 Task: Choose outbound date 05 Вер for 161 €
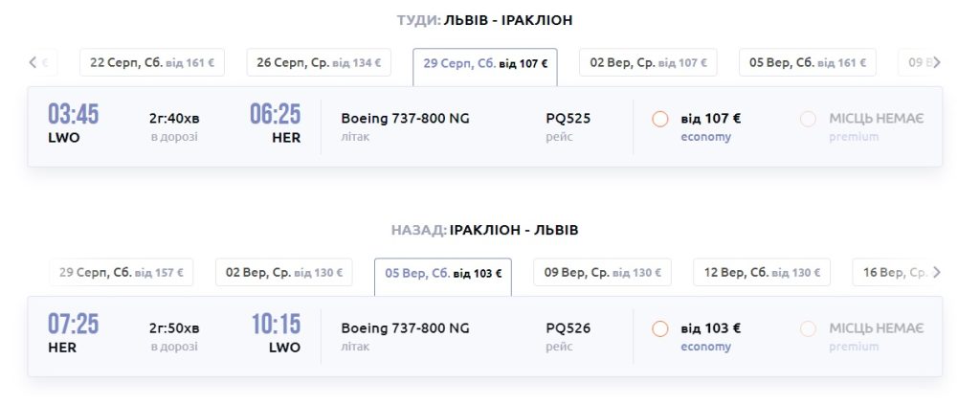pyautogui.click(x=808, y=63)
